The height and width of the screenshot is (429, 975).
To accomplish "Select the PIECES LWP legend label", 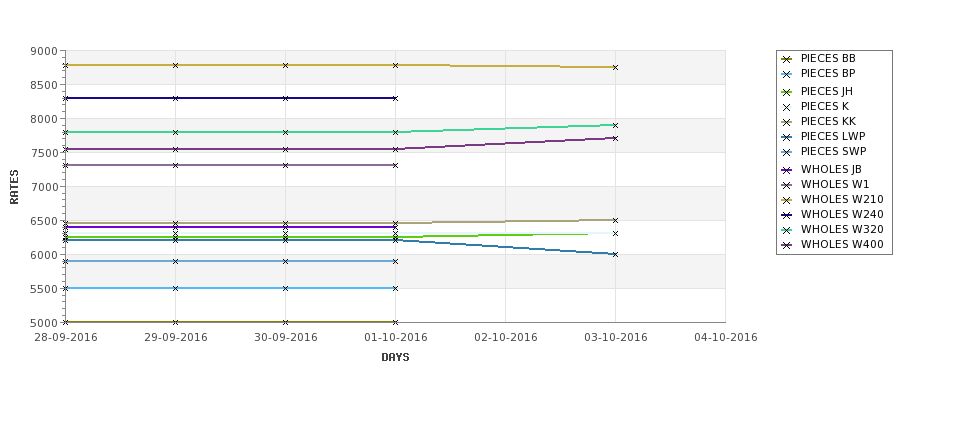I will [833, 136].
